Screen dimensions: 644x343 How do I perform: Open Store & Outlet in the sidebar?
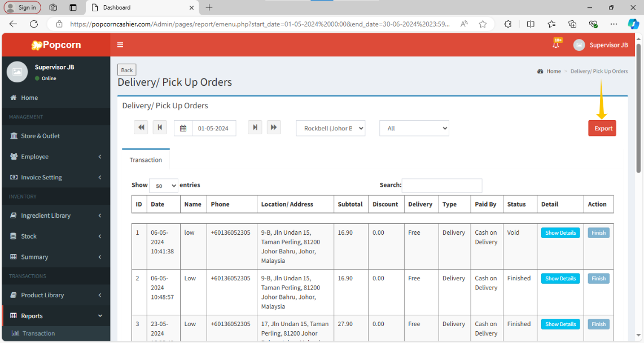56,136
